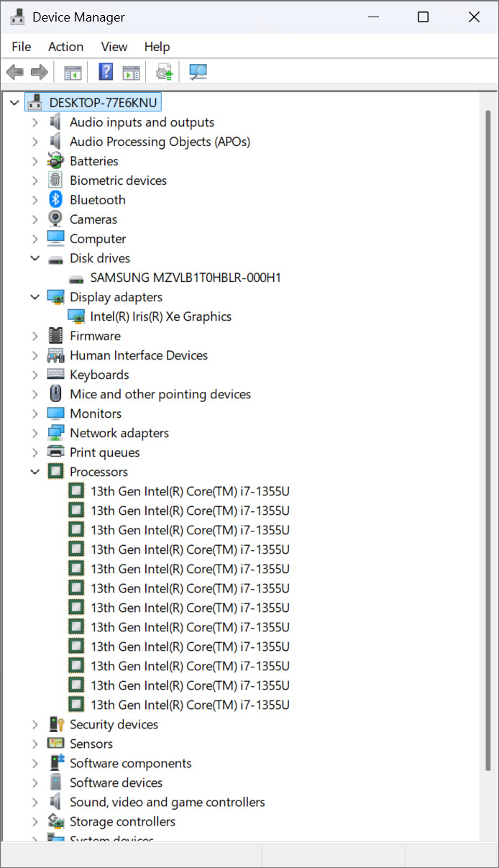Click the Network adapters icon
Screen dimensions: 499x868
coord(56,433)
